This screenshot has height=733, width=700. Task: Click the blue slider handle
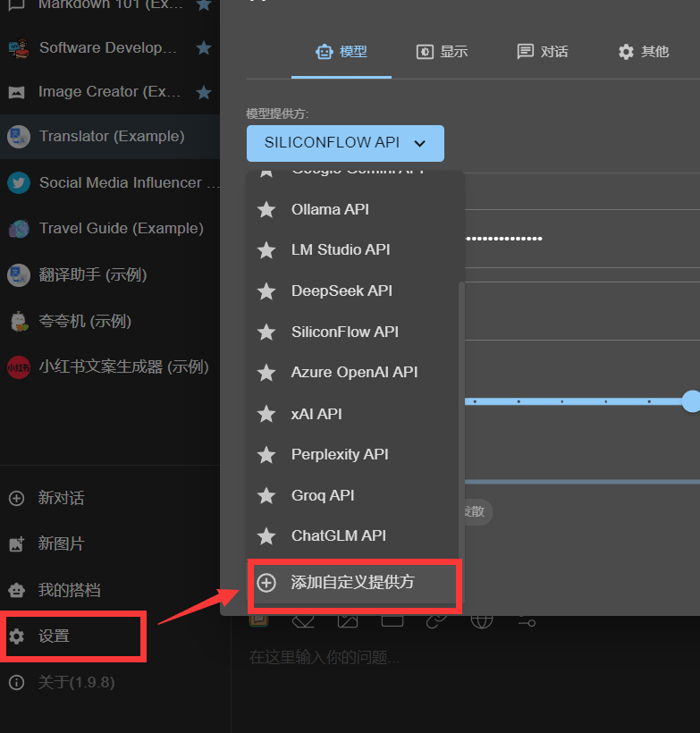[x=691, y=401]
